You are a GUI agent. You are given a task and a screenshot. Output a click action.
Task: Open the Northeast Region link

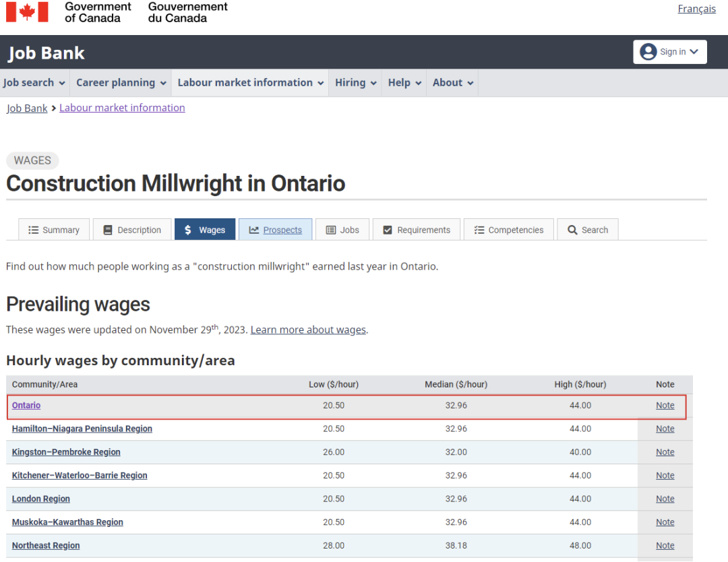tap(46, 545)
